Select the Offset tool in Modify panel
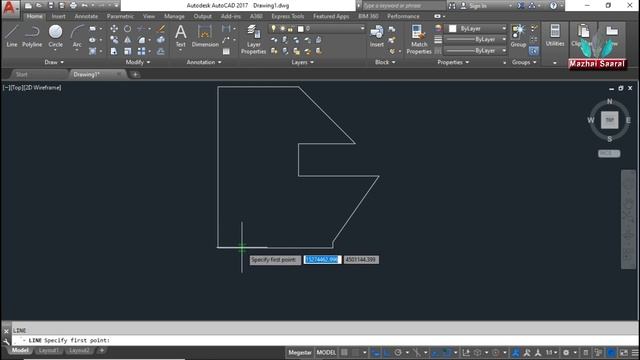640x360 pixels. tap(161, 51)
